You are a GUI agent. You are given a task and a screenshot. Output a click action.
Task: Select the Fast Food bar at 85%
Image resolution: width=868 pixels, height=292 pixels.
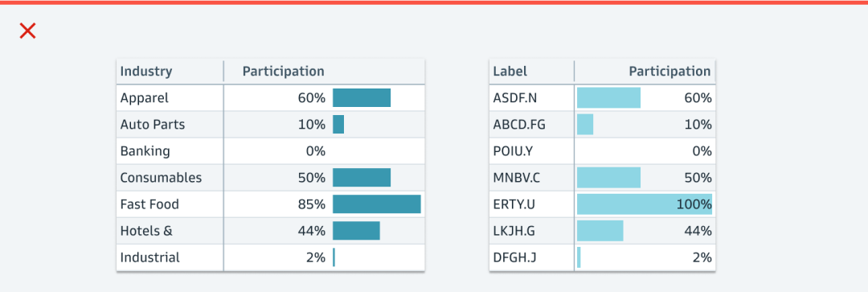coord(376,204)
